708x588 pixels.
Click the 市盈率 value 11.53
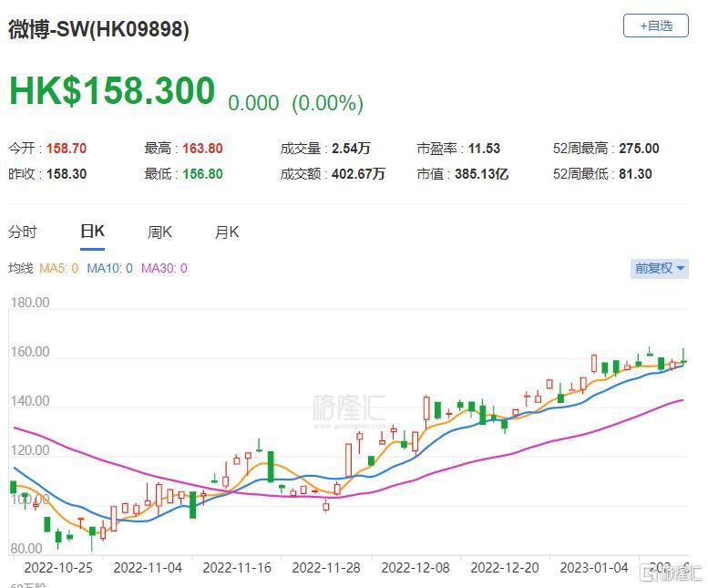[x=484, y=148]
